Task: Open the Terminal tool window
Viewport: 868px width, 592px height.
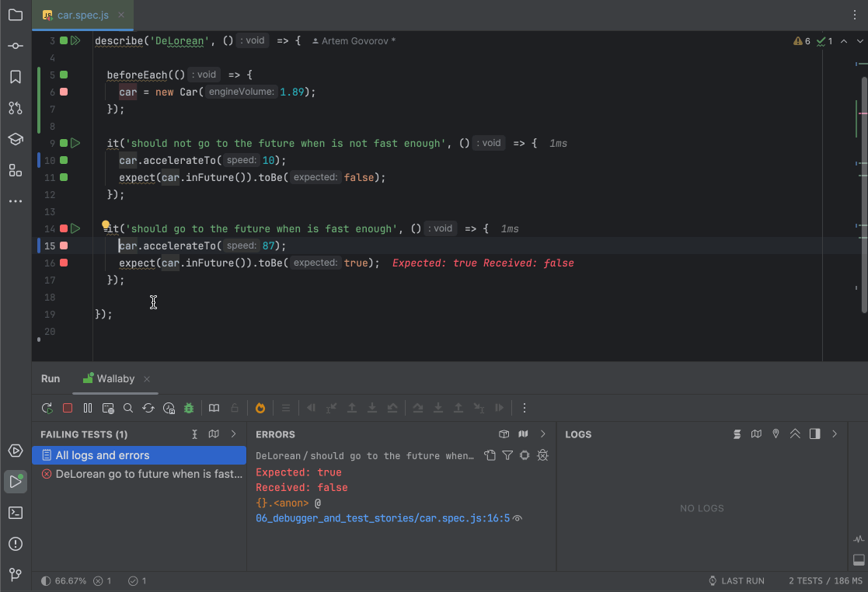Action: [x=16, y=512]
